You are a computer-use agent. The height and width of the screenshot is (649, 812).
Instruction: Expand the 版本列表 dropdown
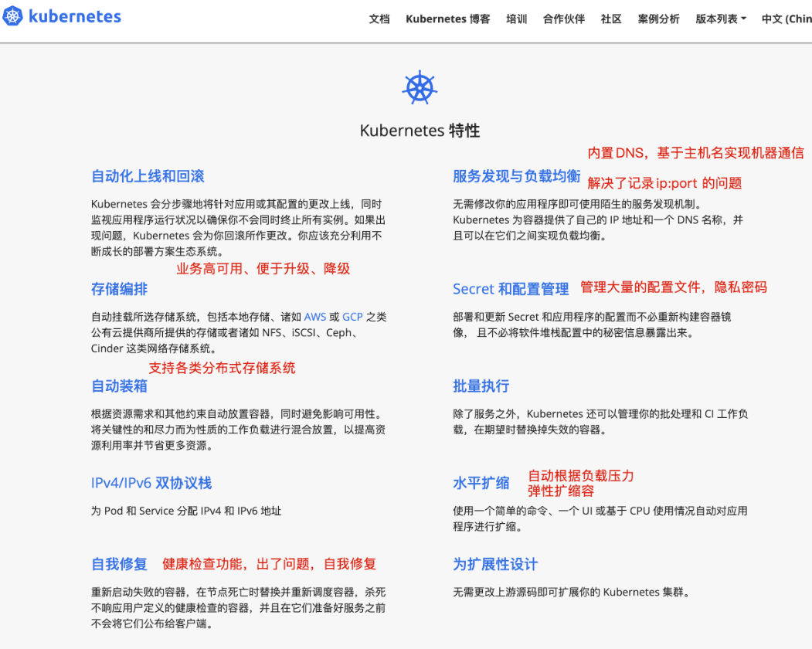pos(721,19)
